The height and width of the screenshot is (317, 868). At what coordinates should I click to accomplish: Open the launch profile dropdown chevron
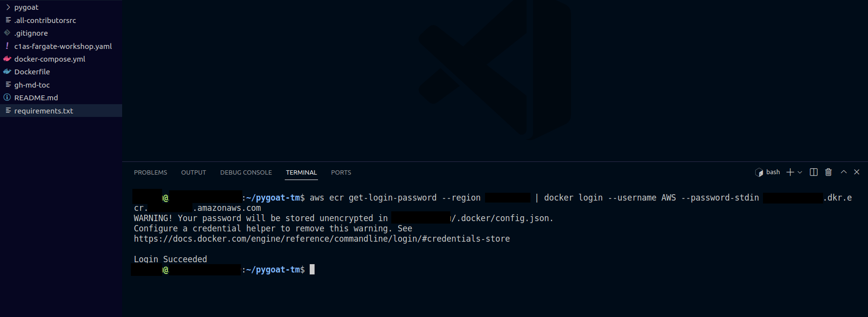(x=800, y=172)
